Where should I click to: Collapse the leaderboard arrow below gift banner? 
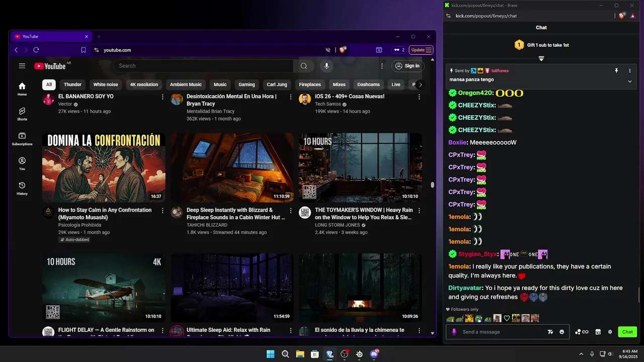tap(541, 59)
